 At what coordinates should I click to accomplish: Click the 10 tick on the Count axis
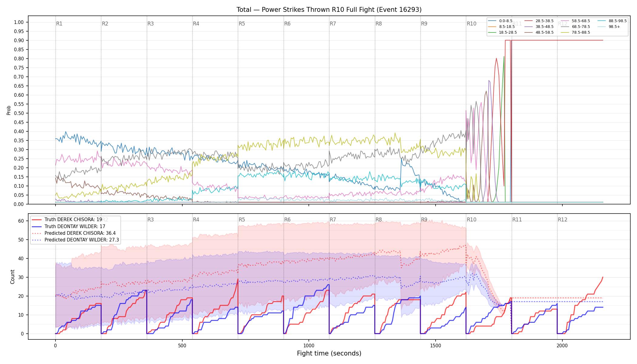[x=21, y=315]
